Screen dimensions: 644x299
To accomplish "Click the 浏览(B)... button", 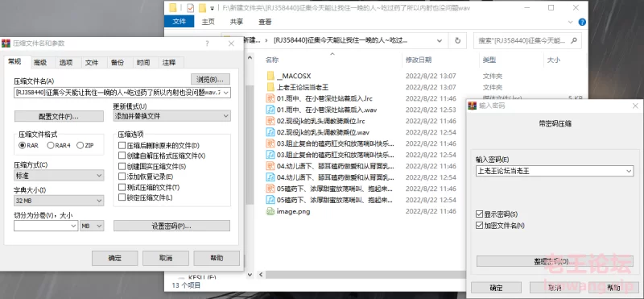I will click(x=210, y=79).
